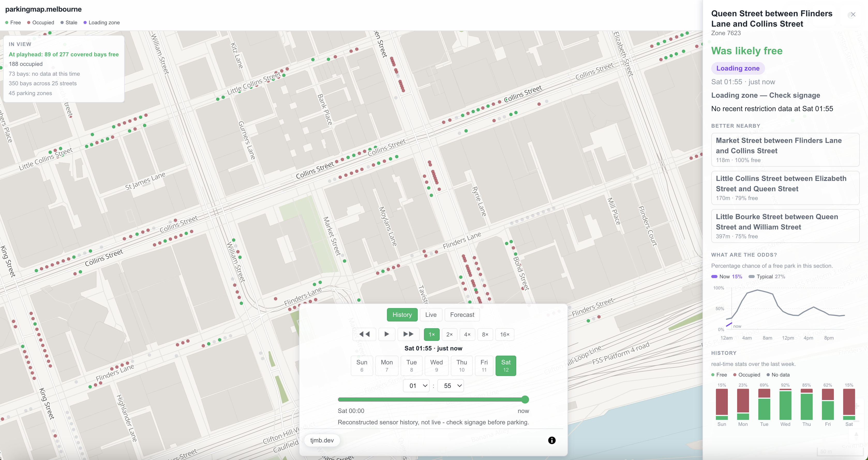Viewport: 868px width, 460px height.
Task: Click the '45 parking zones' text
Action: coord(30,93)
